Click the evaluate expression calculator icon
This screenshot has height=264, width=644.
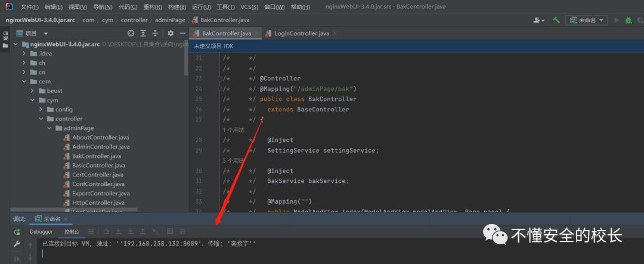[170, 232]
